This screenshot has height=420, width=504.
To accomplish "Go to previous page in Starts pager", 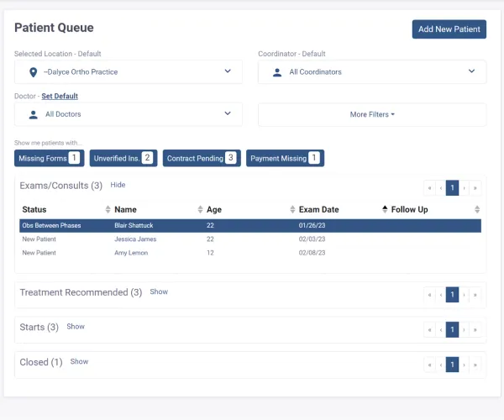I will tap(441, 330).
